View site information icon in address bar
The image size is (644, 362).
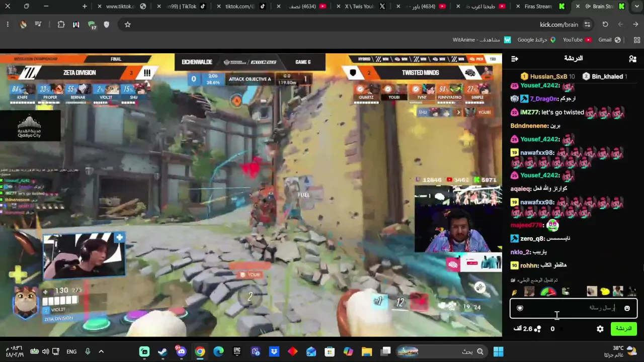(587, 24)
